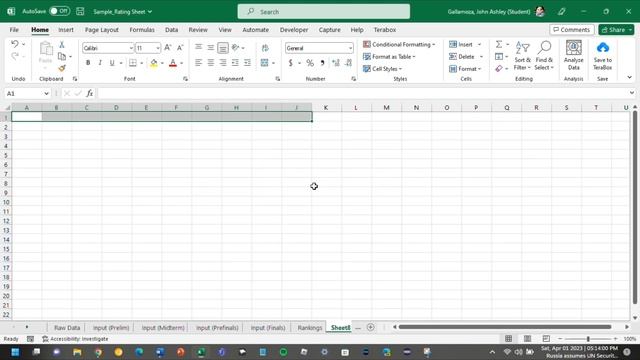Add a new sheet with plus button

[x=371, y=327]
